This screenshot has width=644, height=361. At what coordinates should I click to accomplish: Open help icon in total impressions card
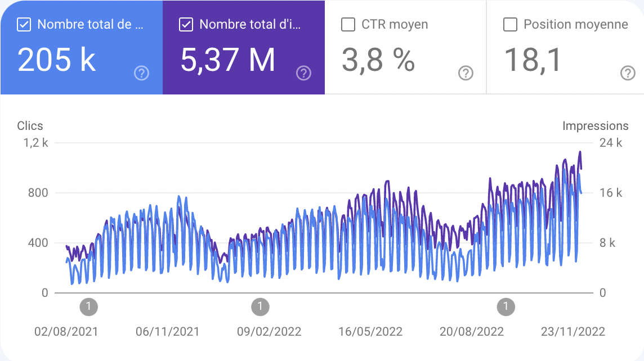pyautogui.click(x=303, y=73)
